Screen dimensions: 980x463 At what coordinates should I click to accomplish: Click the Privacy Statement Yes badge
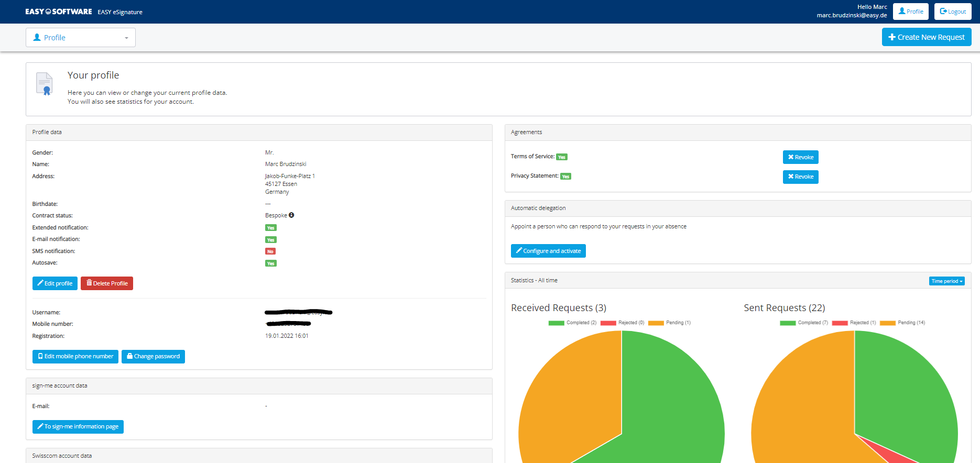[565, 177]
